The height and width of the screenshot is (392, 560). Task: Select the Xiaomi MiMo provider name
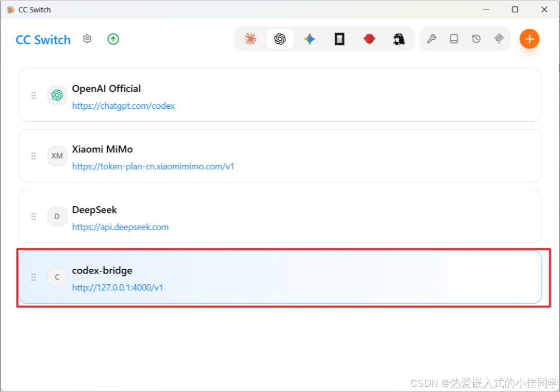click(x=103, y=149)
